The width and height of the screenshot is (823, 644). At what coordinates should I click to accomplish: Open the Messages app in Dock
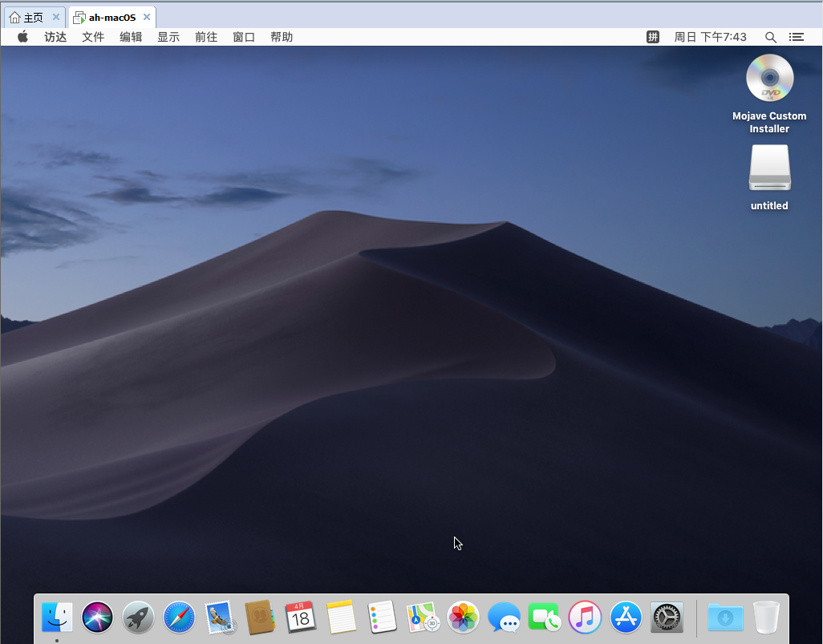pyautogui.click(x=504, y=617)
